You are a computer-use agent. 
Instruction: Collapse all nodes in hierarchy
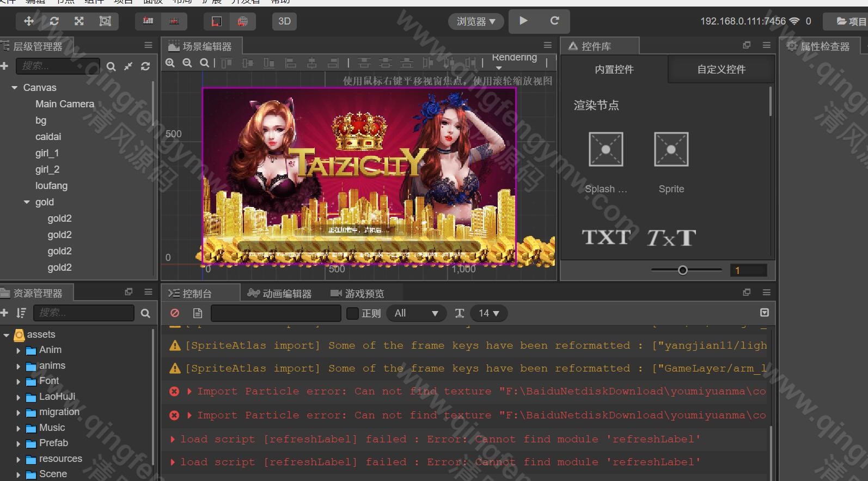pos(128,66)
